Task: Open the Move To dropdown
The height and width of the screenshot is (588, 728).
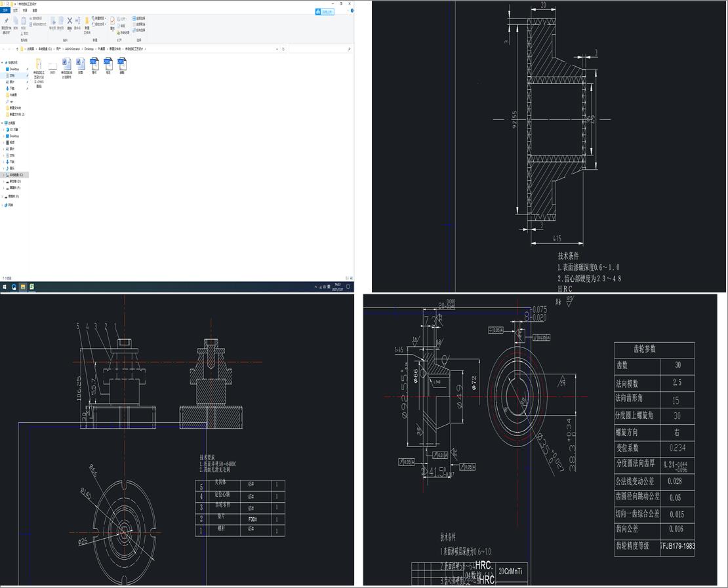Action: pos(53,22)
